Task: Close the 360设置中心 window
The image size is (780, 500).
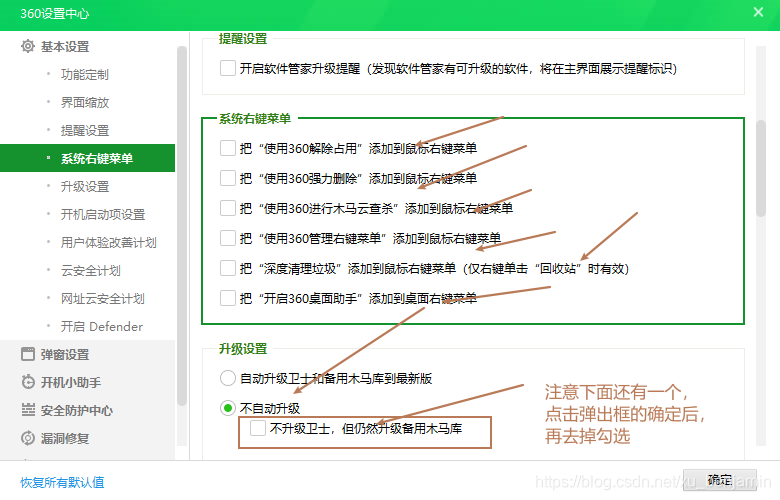Action: point(758,12)
